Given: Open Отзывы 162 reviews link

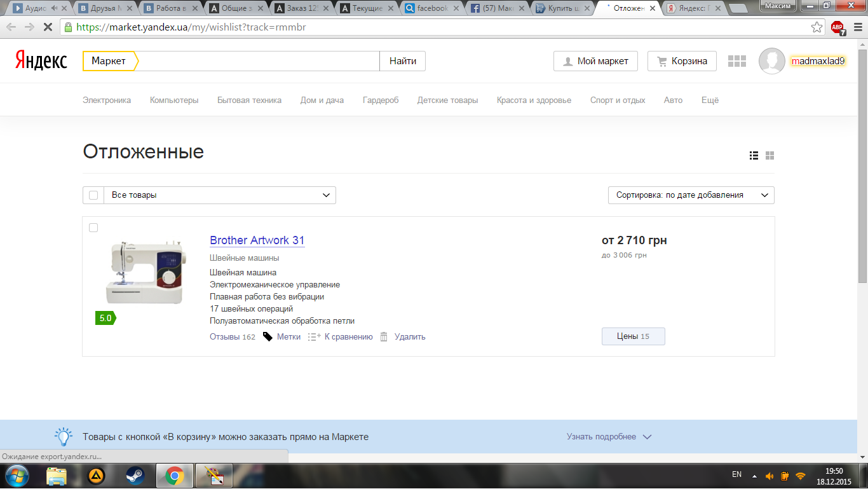Looking at the screenshot, I should pos(233,337).
